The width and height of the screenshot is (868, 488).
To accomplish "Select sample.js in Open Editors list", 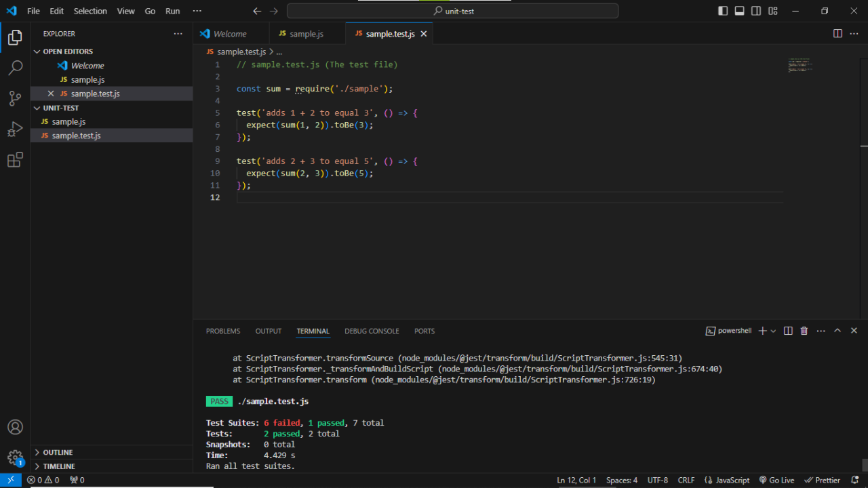I will click(111, 80).
